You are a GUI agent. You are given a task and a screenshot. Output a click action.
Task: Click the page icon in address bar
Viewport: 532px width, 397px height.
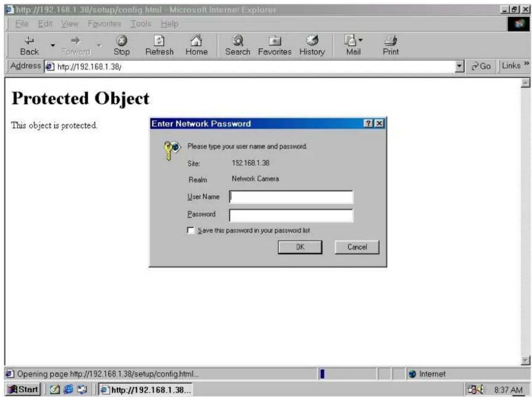tap(50, 67)
